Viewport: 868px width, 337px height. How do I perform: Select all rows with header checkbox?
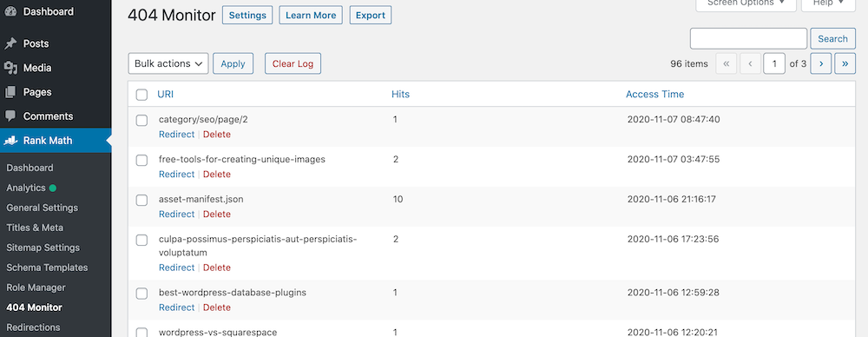coord(141,95)
